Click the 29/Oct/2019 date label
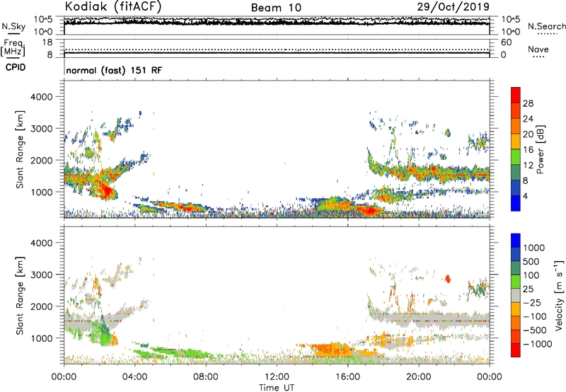566x392 pixels. pos(454,7)
